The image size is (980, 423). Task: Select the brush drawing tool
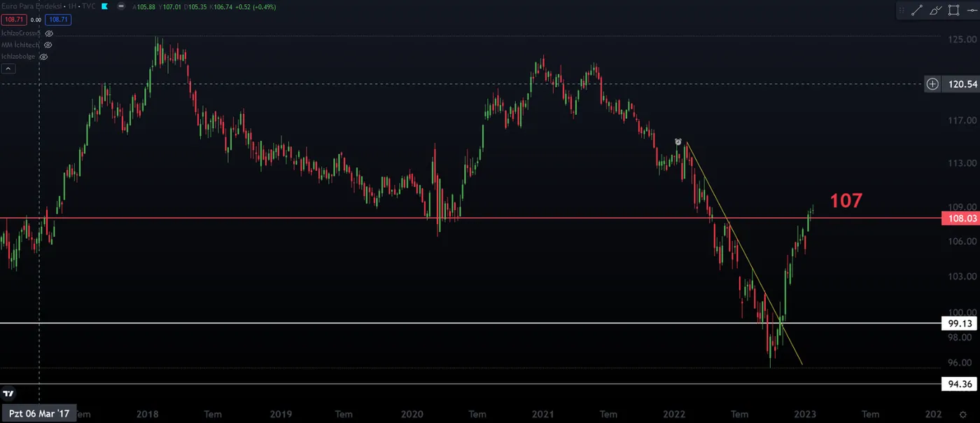[936, 10]
